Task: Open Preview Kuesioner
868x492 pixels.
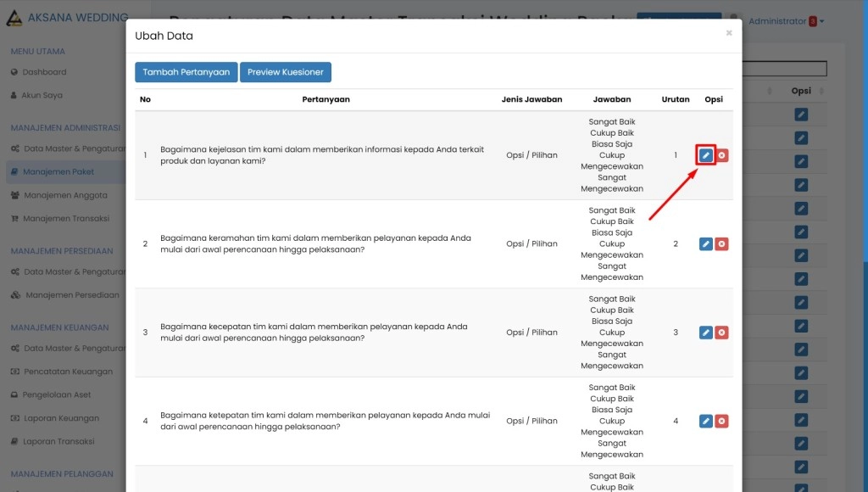Action: (285, 72)
